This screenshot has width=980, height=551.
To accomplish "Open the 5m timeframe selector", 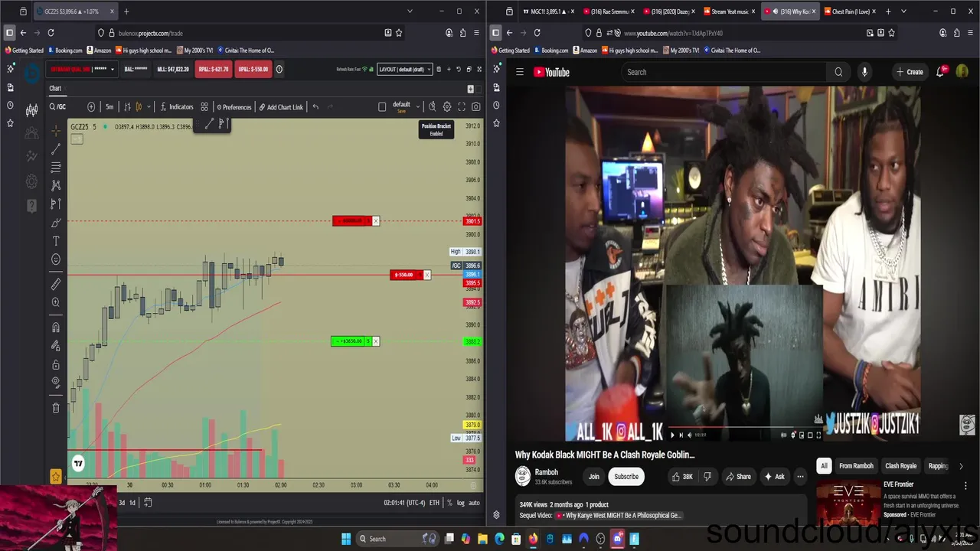I will (109, 107).
